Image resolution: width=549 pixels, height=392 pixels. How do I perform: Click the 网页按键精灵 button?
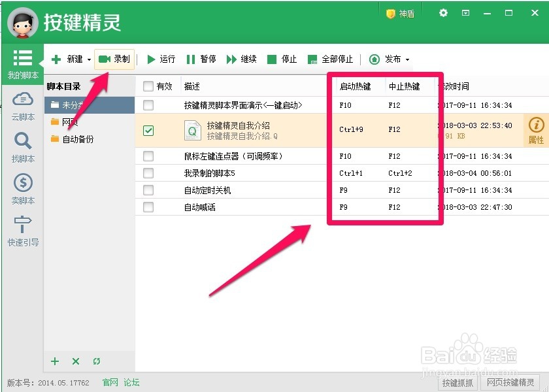[x=510, y=383]
